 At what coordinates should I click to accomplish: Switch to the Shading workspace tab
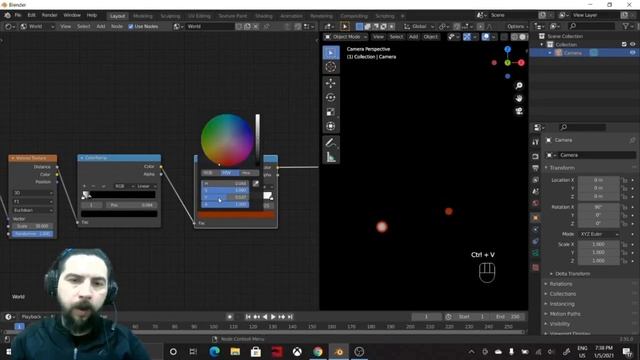264,16
